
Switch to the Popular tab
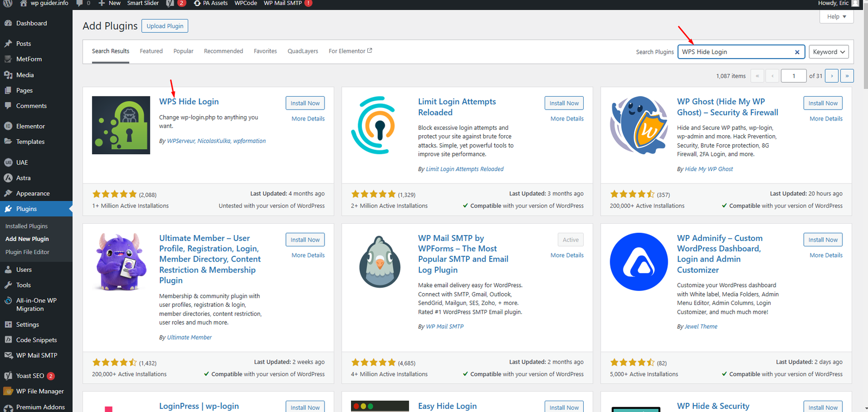pyautogui.click(x=183, y=51)
